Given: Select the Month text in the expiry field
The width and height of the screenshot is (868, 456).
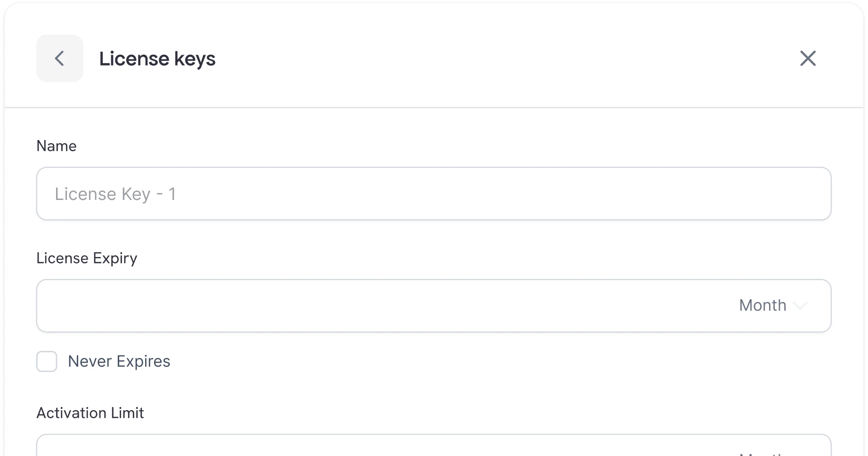Looking at the screenshot, I should 762,306.
